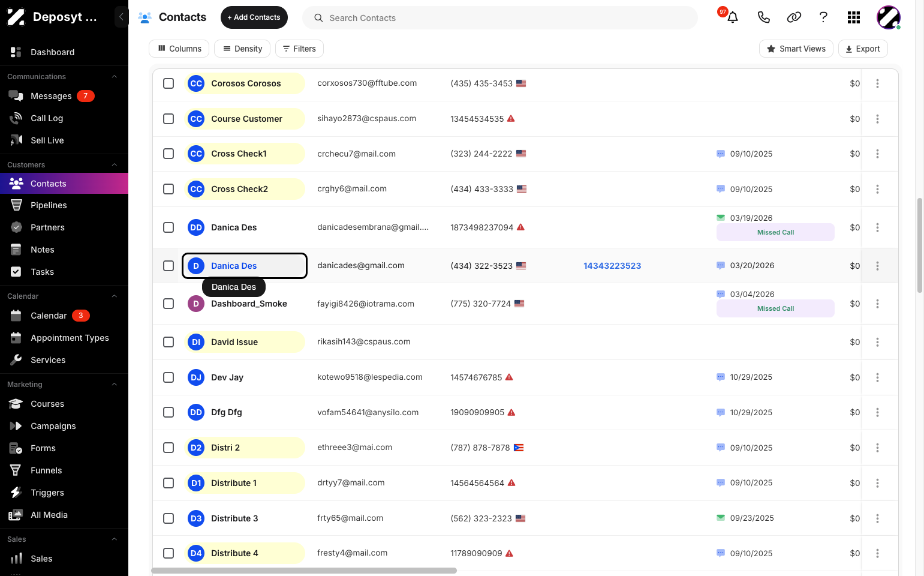Screen dimensions: 924x576
Task: Click the link chain icon in header
Action: [x=794, y=17]
